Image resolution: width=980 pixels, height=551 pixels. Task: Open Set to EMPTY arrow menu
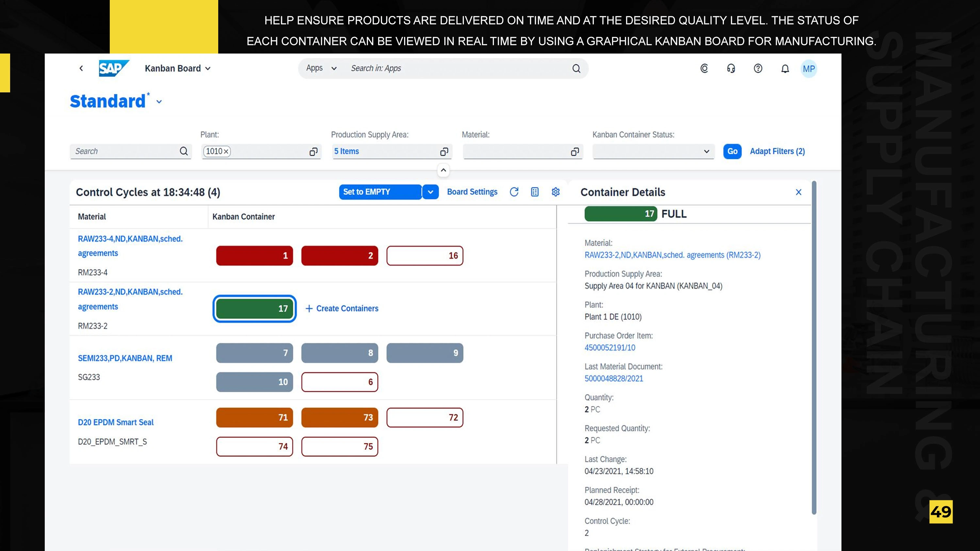[x=430, y=192]
